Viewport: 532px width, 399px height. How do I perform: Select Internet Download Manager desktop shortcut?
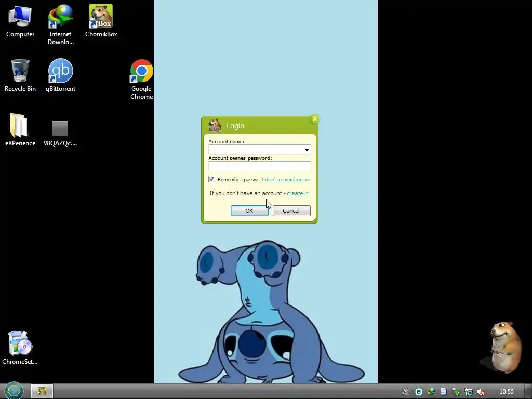click(60, 24)
